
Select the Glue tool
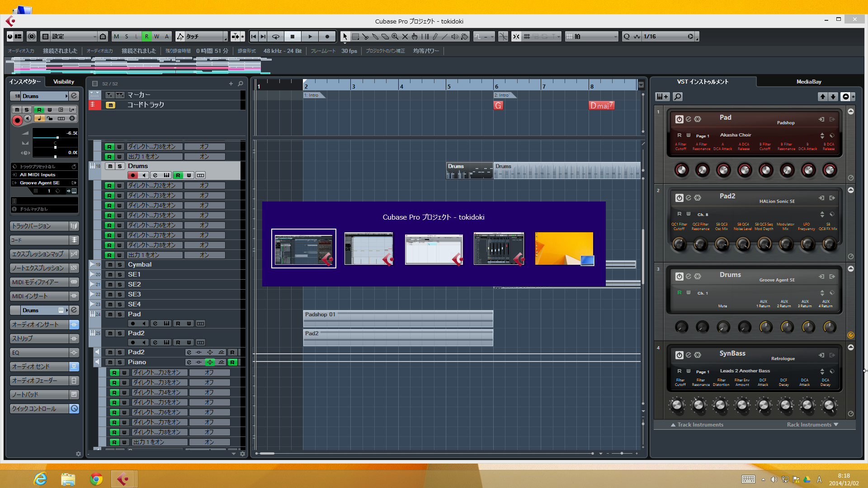(x=375, y=37)
